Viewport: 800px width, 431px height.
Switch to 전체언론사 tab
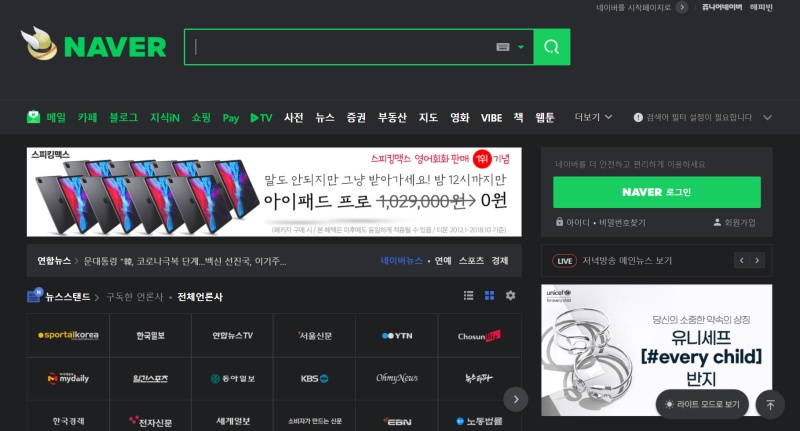pyautogui.click(x=200, y=297)
